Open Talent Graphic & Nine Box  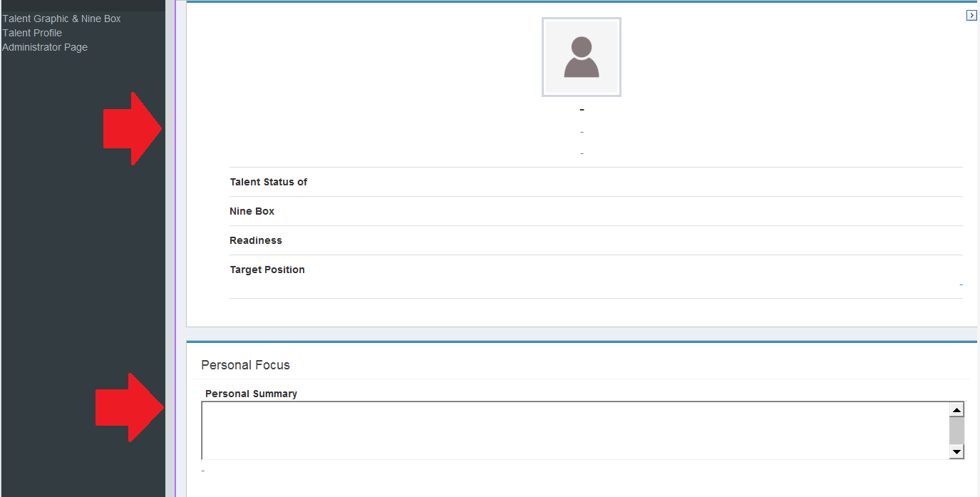[x=61, y=18]
